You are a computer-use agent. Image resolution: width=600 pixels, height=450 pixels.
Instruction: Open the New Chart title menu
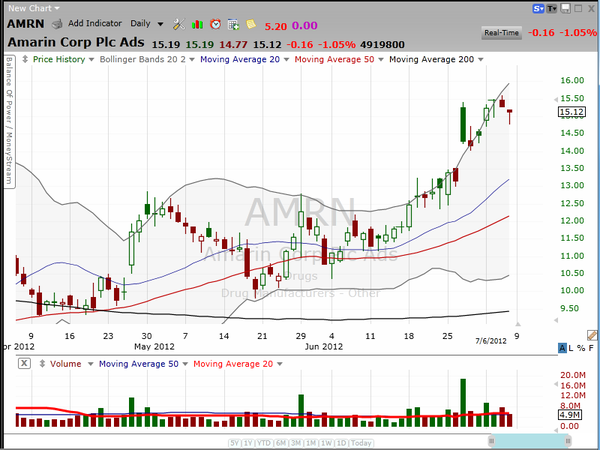click(34, 8)
